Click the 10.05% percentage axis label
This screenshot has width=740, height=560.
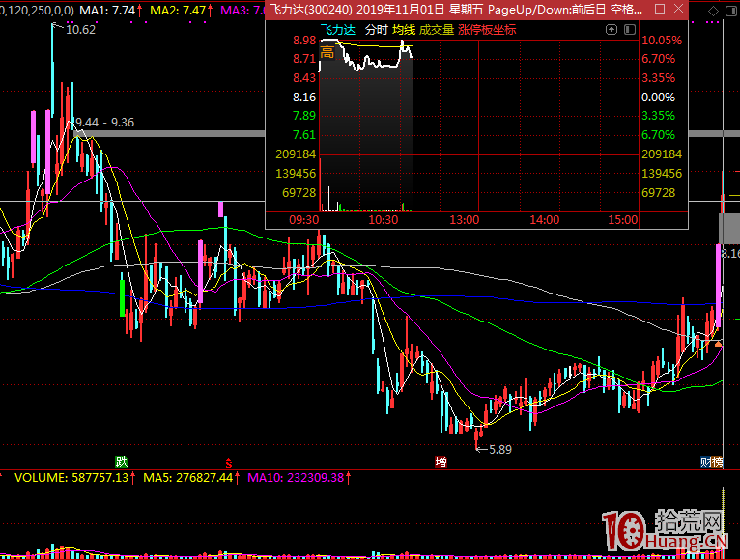point(662,41)
